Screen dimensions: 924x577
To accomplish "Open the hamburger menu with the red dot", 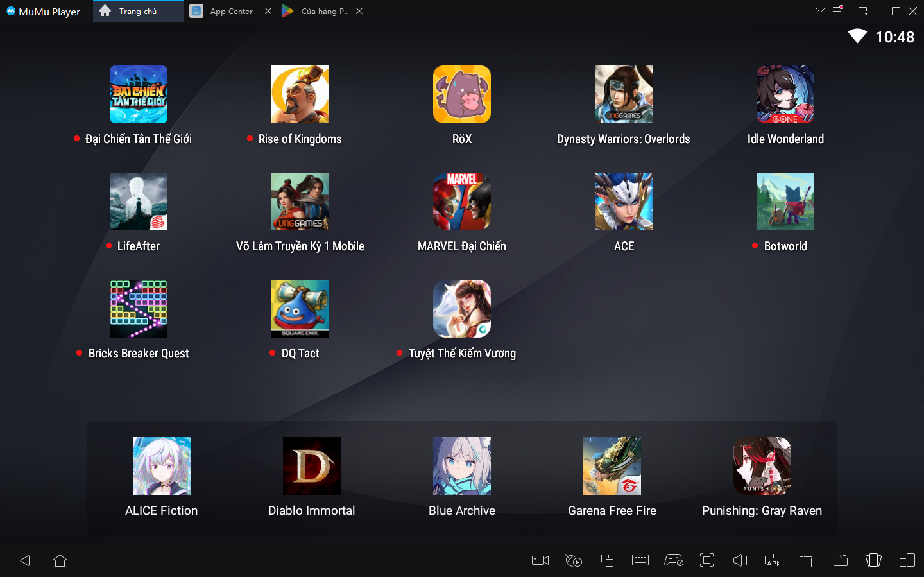I will [837, 11].
